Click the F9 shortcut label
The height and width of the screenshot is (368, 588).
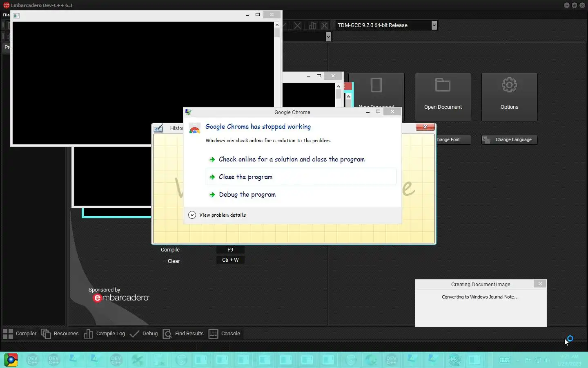point(230,250)
